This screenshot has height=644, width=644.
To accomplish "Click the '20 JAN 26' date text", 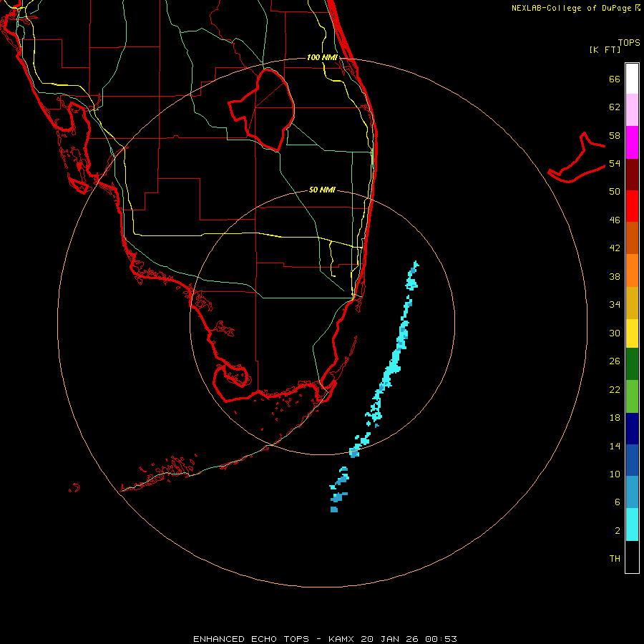I will 391,639.
